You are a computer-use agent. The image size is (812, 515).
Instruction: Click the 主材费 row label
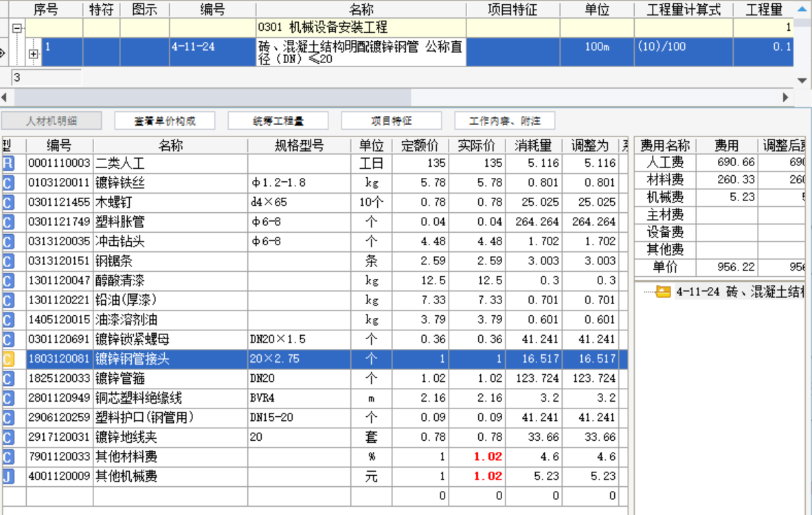pos(665,215)
